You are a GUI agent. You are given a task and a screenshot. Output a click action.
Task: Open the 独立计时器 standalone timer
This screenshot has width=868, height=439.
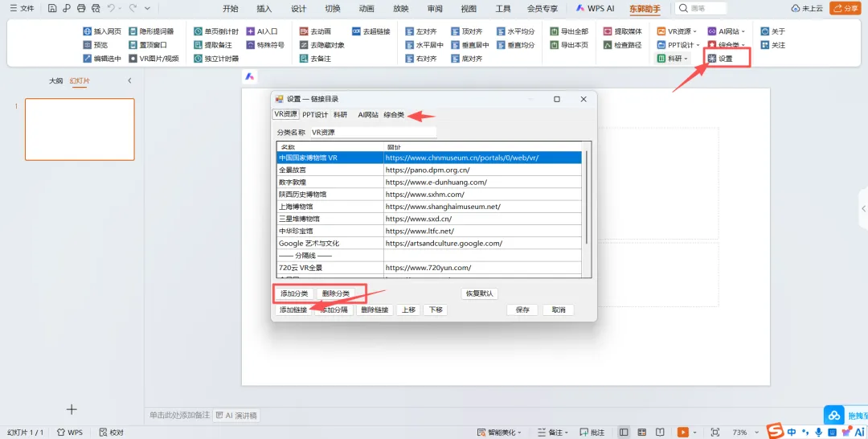216,58
